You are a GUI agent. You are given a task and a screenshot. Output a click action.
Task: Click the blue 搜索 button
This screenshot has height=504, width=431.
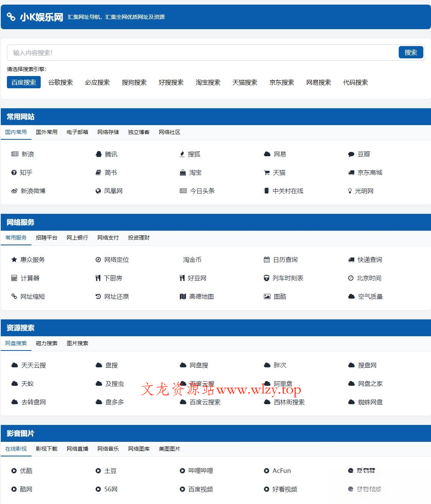point(411,52)
